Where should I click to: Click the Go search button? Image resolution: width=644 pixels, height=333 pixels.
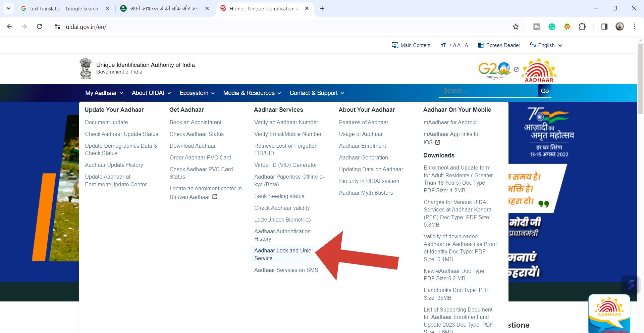point(545,91)
